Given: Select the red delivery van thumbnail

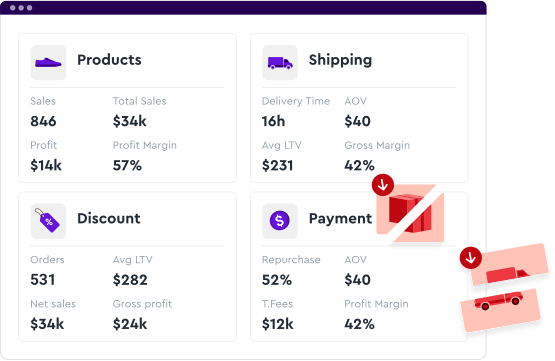Looking at the screenshot, I should click(x=510, y=264).
